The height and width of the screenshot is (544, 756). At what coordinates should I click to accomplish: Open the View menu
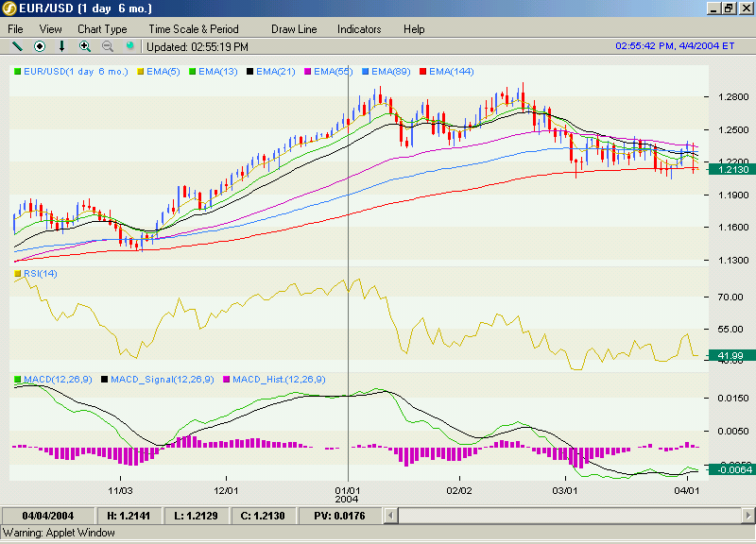point(51,29)
